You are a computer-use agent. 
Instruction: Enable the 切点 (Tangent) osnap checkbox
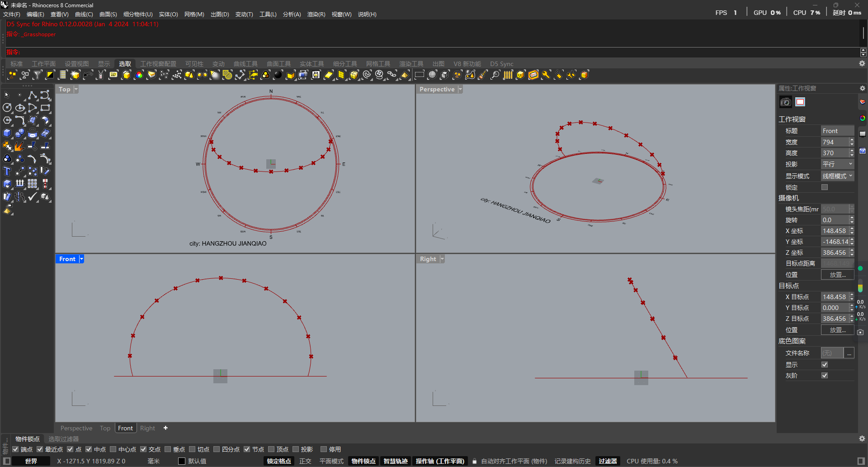(192, 449)
